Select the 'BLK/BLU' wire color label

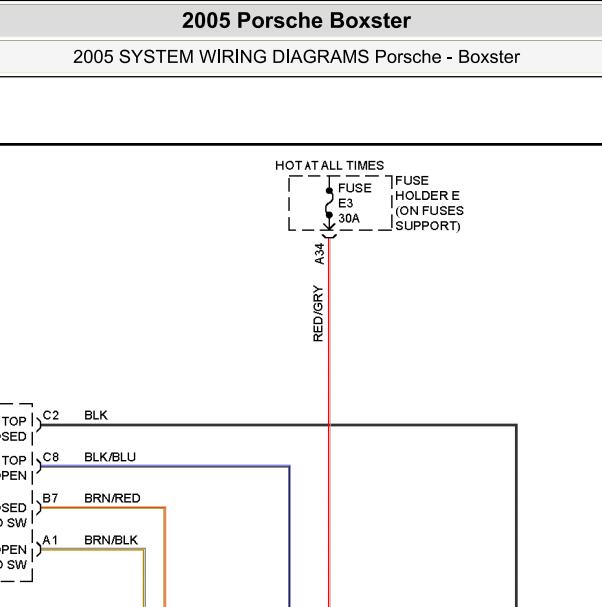(110, 457)
